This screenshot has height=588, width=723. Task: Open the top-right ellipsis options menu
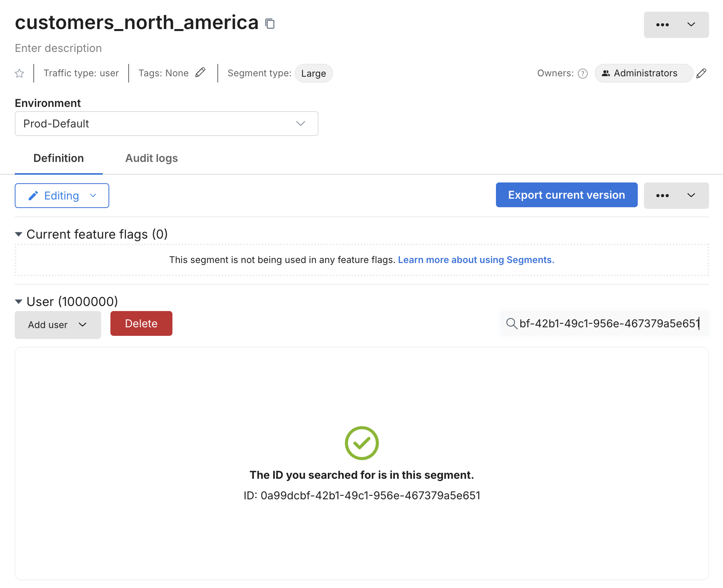[676, 25]
